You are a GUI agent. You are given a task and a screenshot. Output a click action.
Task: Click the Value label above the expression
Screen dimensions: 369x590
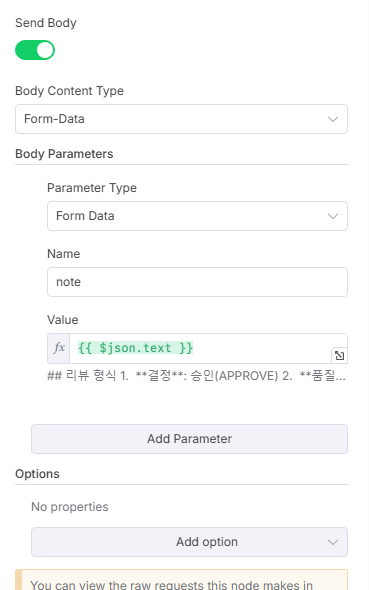(62, 320)
